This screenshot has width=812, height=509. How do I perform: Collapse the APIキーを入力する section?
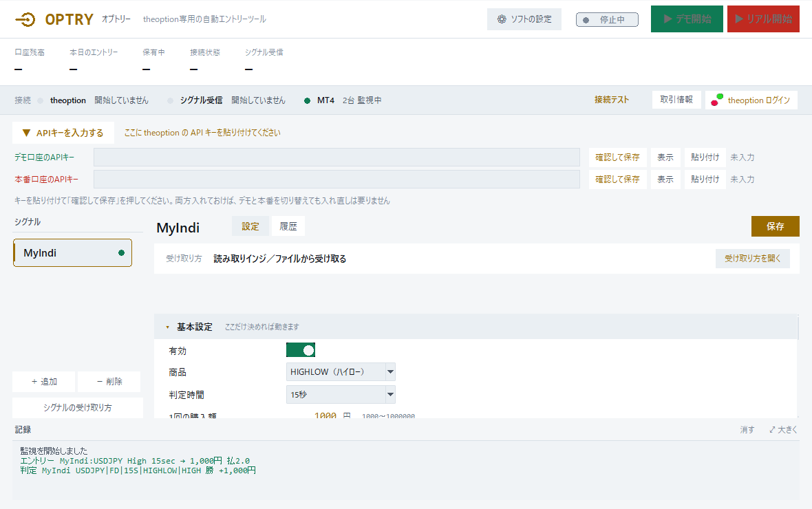pyautogui.click(x=63, y=133)
